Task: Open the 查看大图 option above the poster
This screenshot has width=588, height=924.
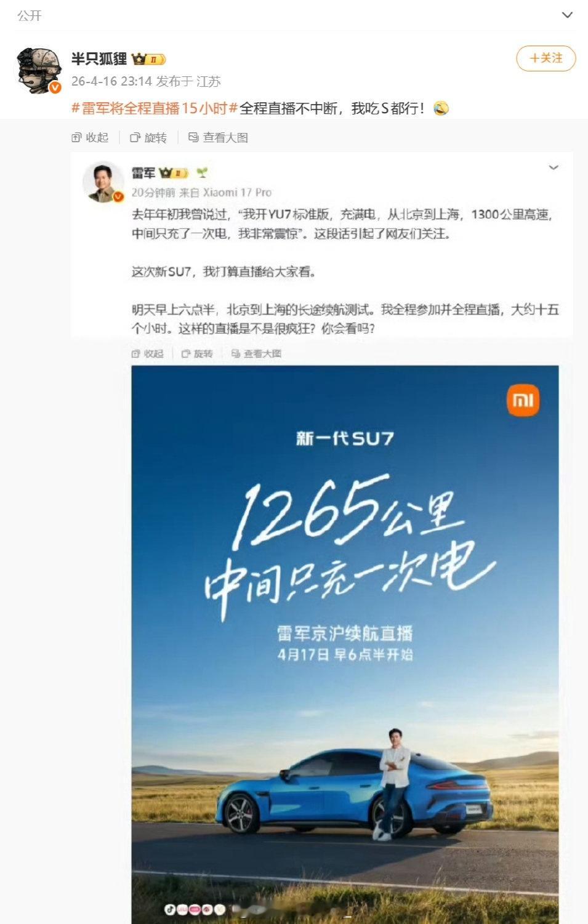Action: coord(256,353)
